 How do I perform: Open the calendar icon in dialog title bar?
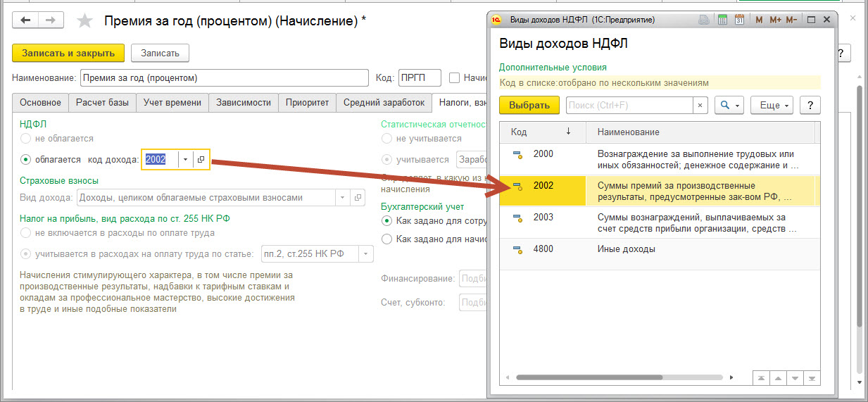740,20
